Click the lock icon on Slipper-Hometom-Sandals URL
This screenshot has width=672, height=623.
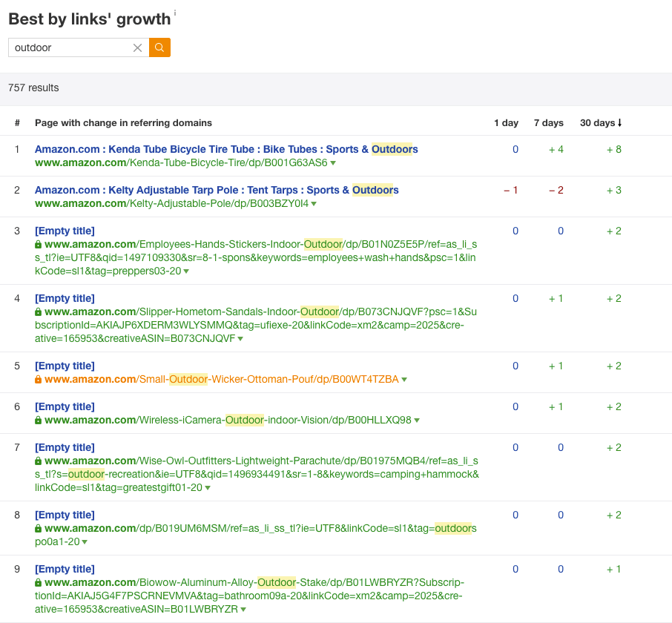(38, 311)
